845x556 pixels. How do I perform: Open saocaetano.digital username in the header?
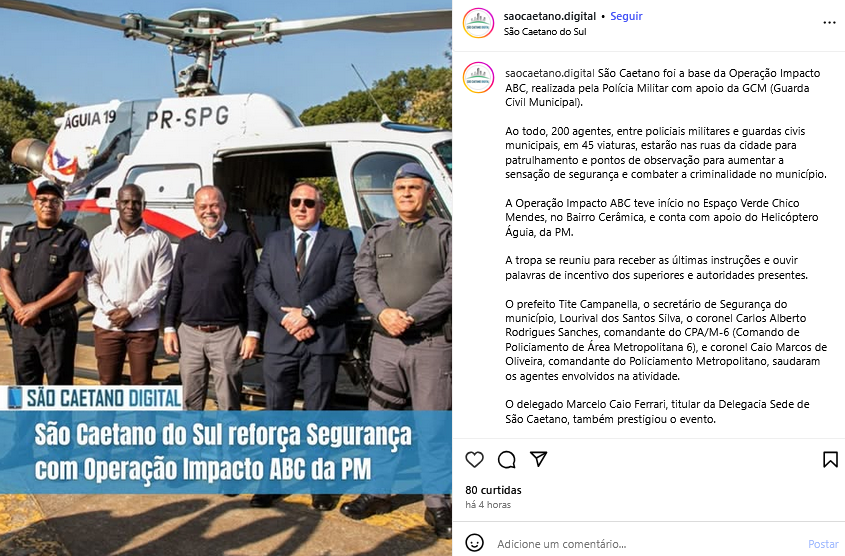550,16
